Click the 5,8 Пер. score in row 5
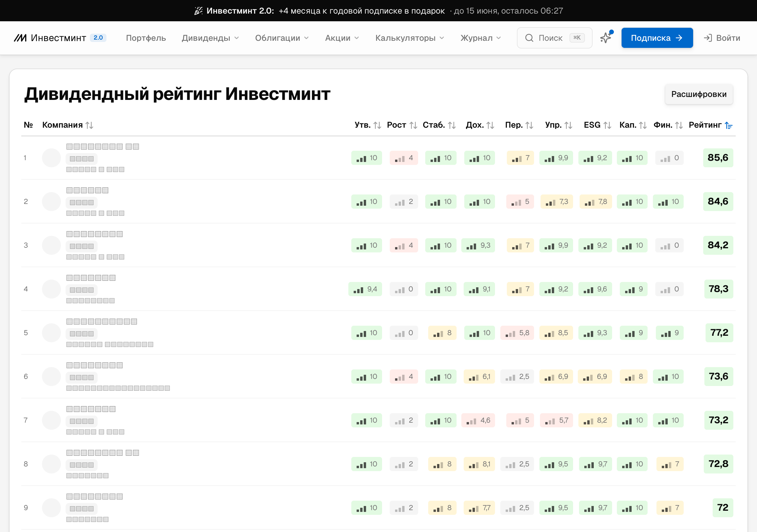757x532 pixels. point(517,333)
